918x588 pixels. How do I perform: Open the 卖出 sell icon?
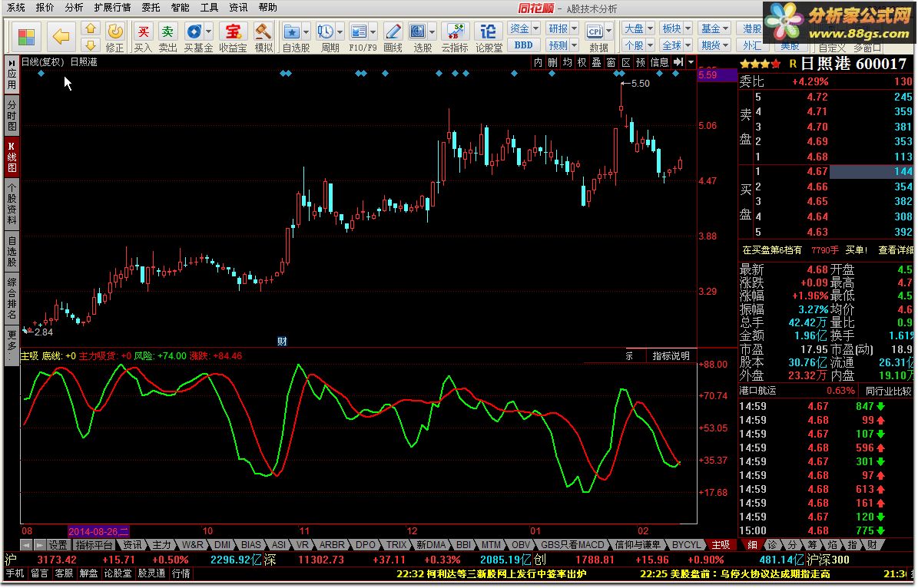(x=167, y=37)
